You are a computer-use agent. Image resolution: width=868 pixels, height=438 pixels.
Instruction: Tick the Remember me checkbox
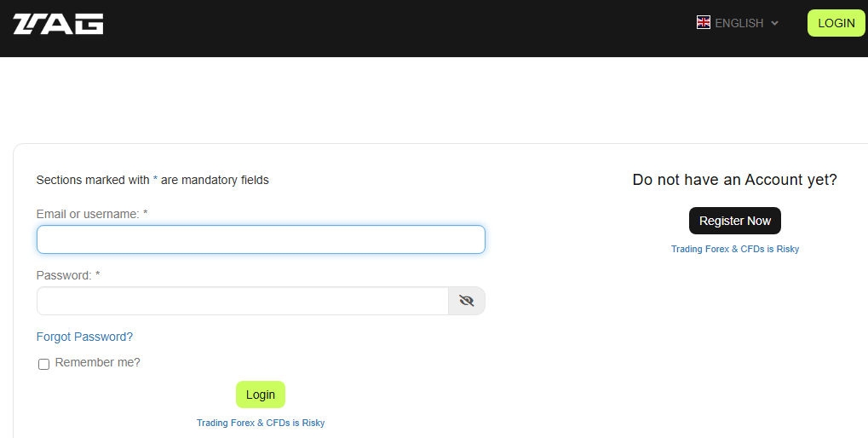(44, 364)
